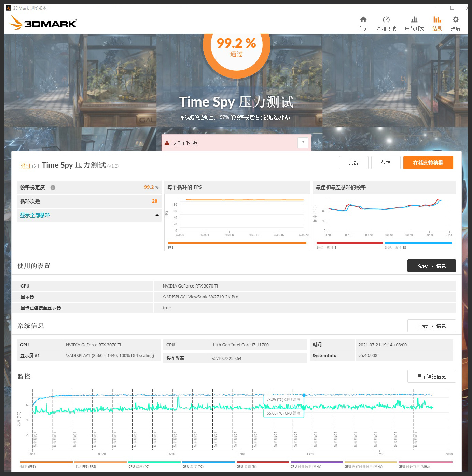Click the blue marker dot on the GPU temperature line
The width and height of the screenshot is (472, 476).
(x=304, y=395)
